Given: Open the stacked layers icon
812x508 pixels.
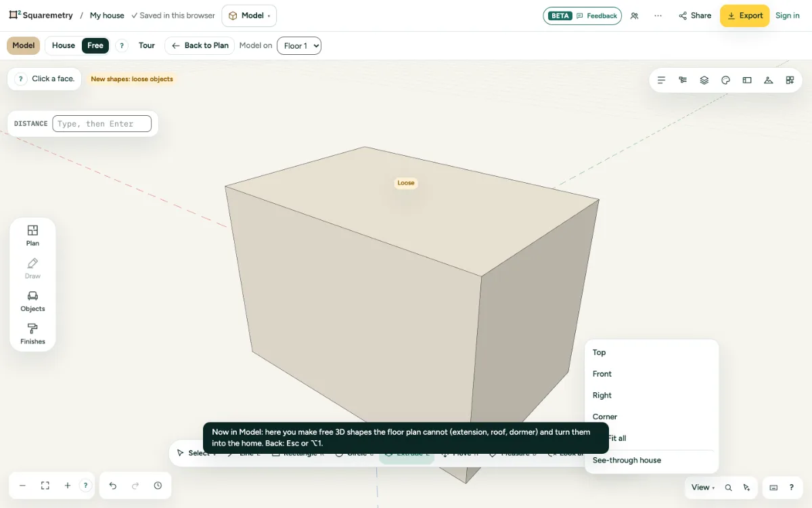Looking at the screenshot, I should click(704, 80).
